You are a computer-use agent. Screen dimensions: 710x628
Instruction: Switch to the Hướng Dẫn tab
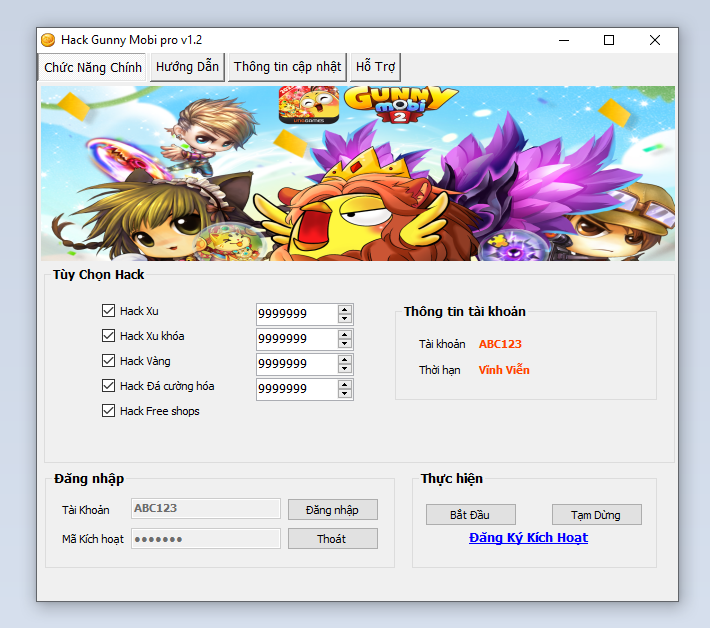188,67
